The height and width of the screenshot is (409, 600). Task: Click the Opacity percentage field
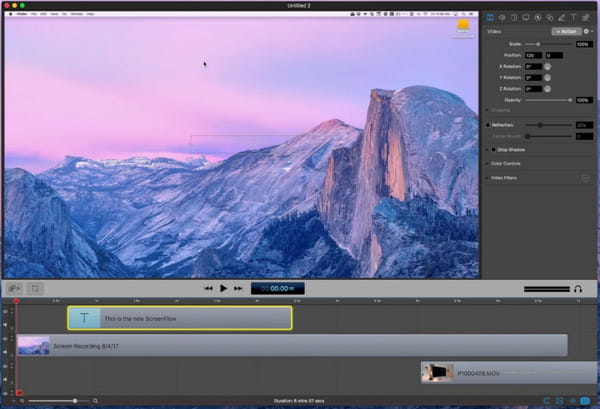(x=584, y=100)
